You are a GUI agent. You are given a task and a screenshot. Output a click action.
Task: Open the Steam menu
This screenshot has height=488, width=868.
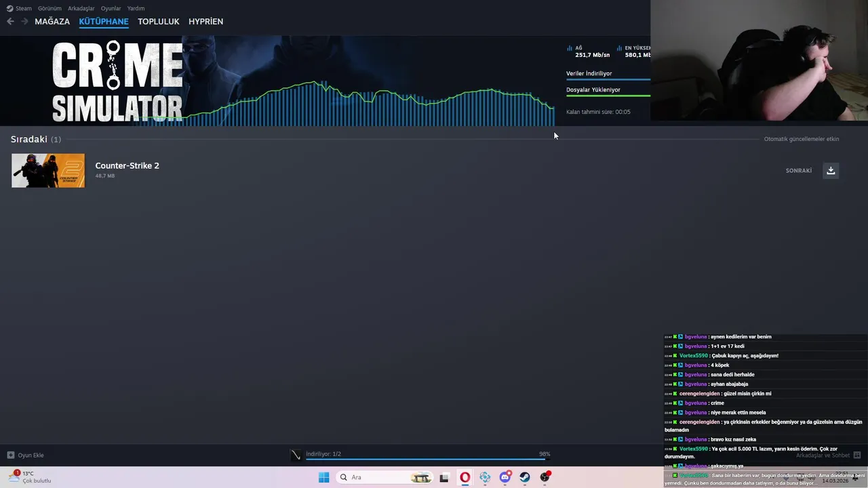pos(19,8)
